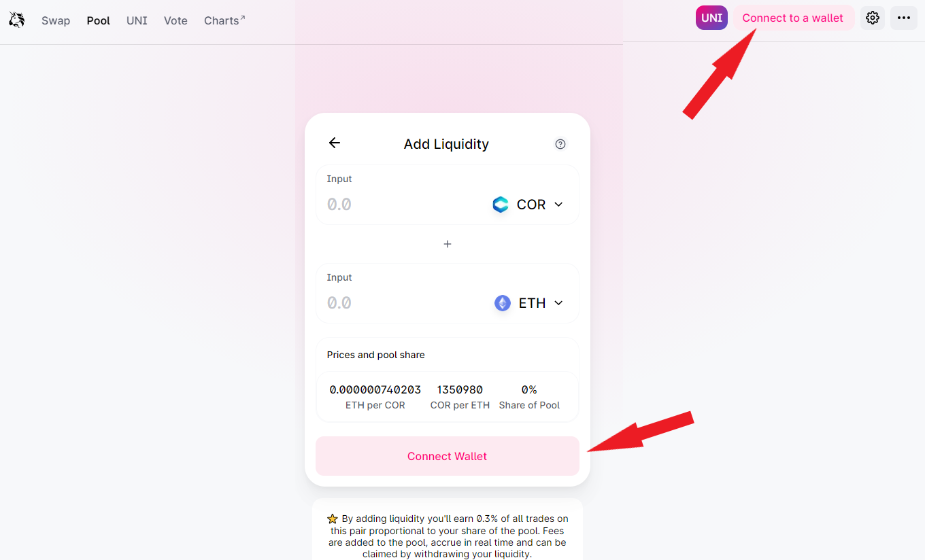
Task: Click the plus icon between inputs
Action: (447, 243)
